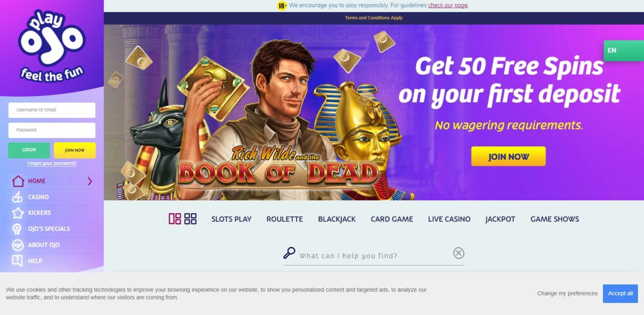
Task: Select the Casino cherry icon
Action: coord(18,197)
